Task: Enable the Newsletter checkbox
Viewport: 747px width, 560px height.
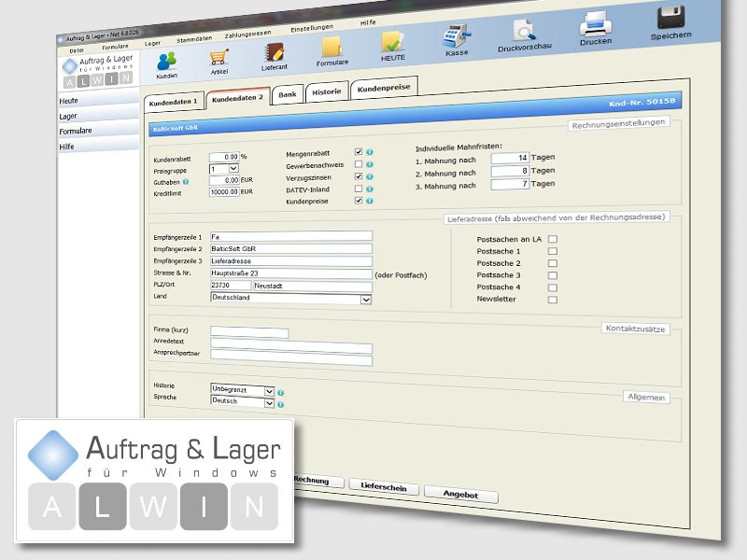Action: coord(553,300)
